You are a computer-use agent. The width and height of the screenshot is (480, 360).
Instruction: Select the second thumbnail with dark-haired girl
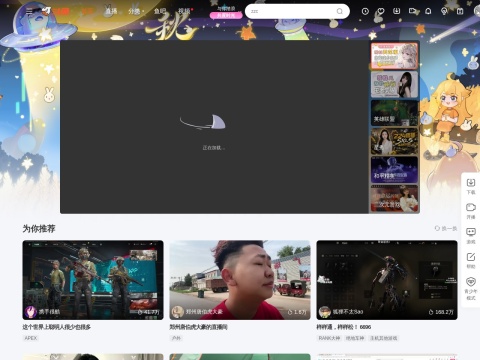coord(394,84)
